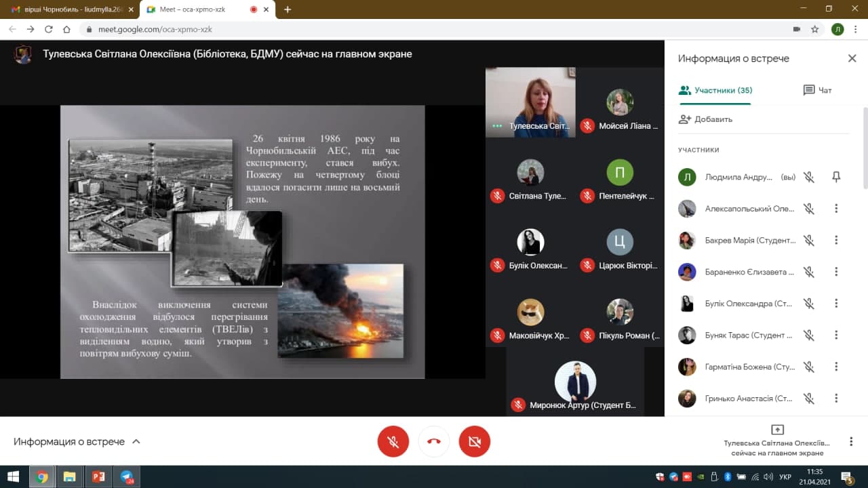Click Добавить to add people
The height and width of the screenshot is (488, 868).
pos(706,119)
